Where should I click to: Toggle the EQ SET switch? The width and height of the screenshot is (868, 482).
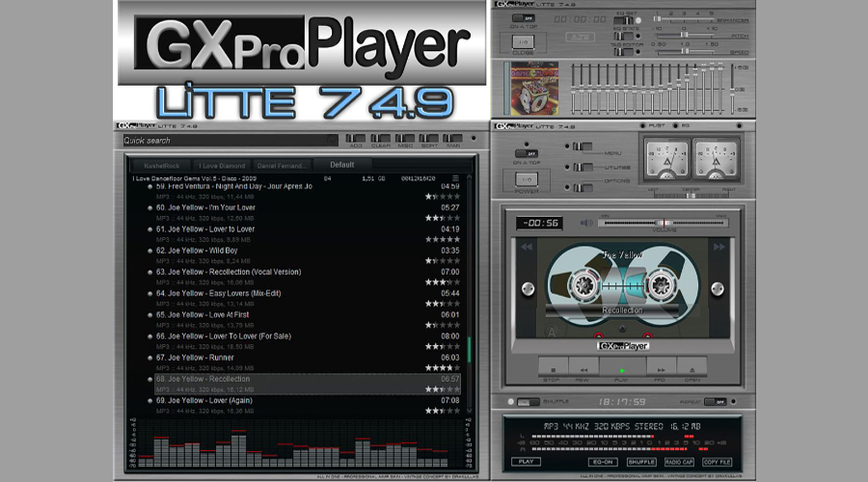pos(623,20)
